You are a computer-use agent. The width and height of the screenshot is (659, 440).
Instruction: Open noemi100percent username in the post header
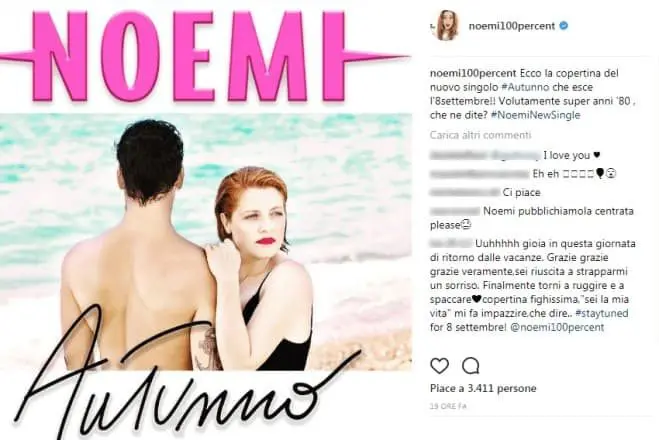(x=512, y=26)
